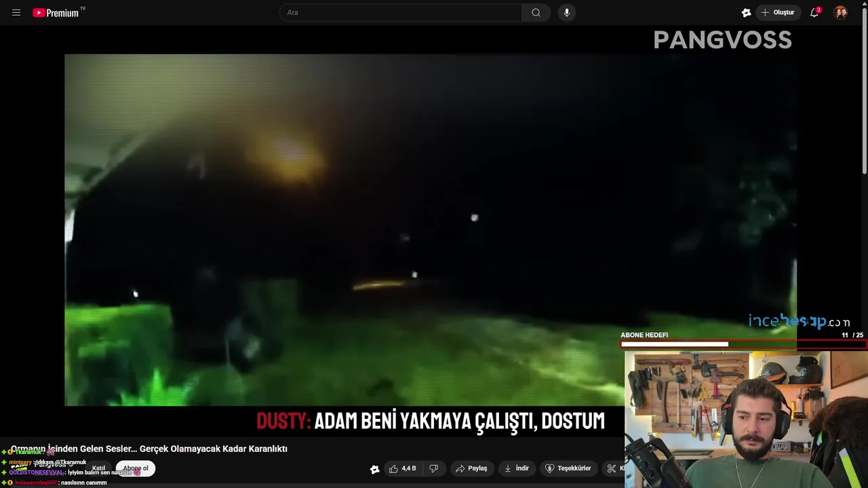This screenshot has width=868, height=488.
Task: Open the hamburger guide menu
Action: tap(16, 12)
